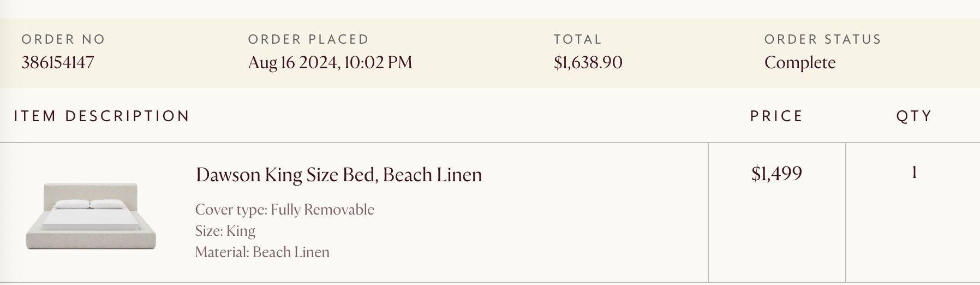Click the headboard in the bed image
The width and height of the screenshot is (980, 285).
(91, 191)
